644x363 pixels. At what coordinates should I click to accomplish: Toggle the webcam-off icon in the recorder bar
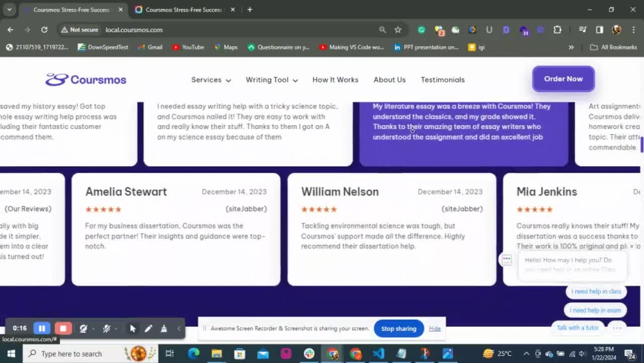click(83, 328)
